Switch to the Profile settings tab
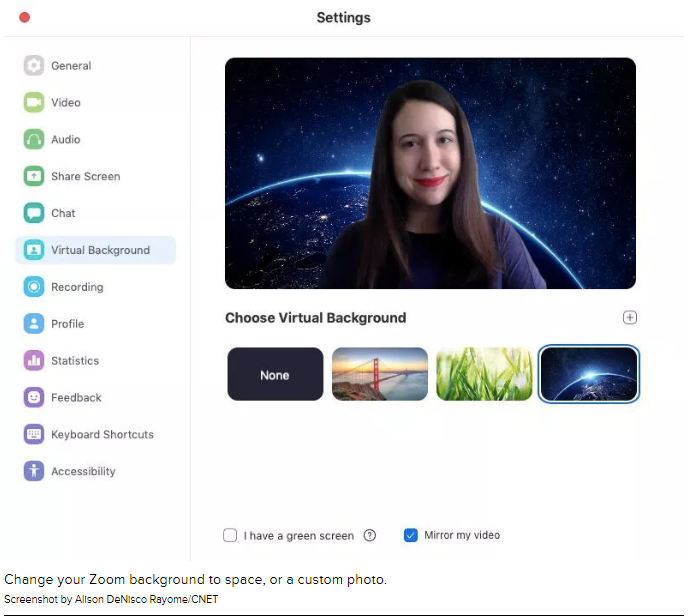Image resolution: width=694 pixels, height=616 pixels. 67,324
